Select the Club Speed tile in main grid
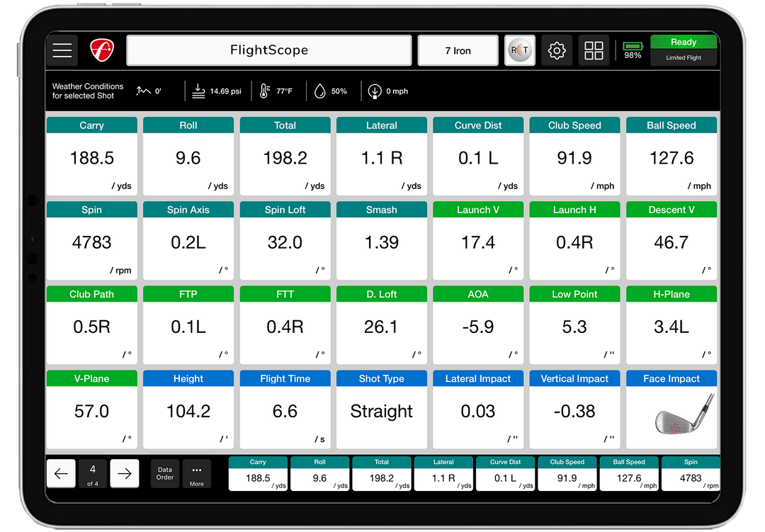The height and width of the screenshot is (532, 765). pyautogui.click(x=574, y=156)
